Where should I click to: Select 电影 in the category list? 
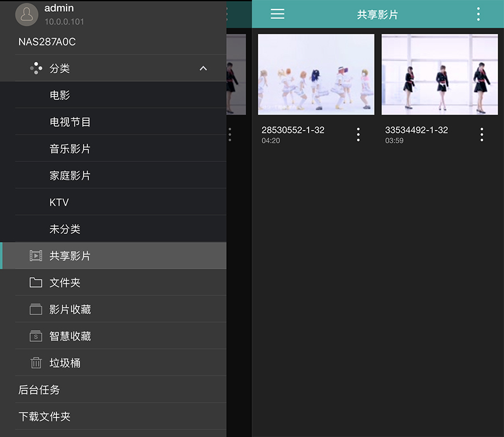click(x=60, y=95)
